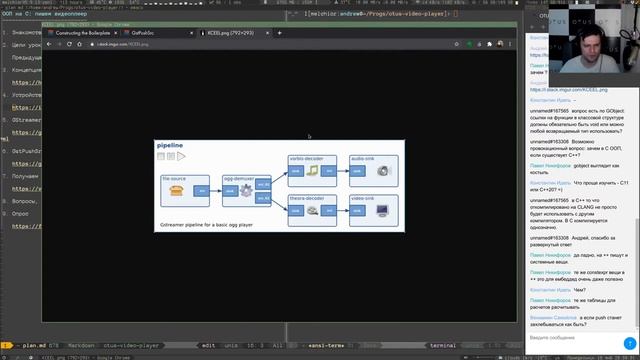Click Markdown mode in the modeline
The image size is (640, 360).
(81, 346)
